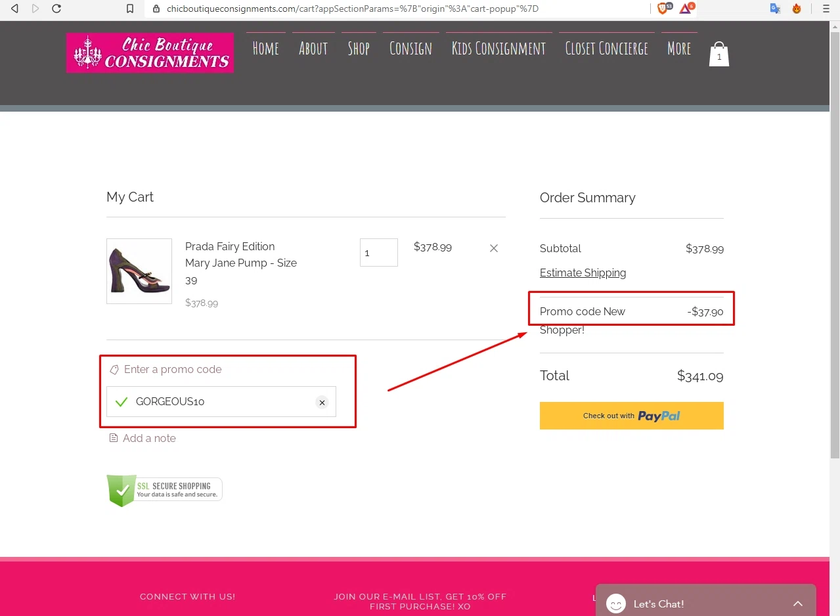Click the browser address bar URL
The height and width of the screenshot is (616, 840).
[x=353, y=9]
